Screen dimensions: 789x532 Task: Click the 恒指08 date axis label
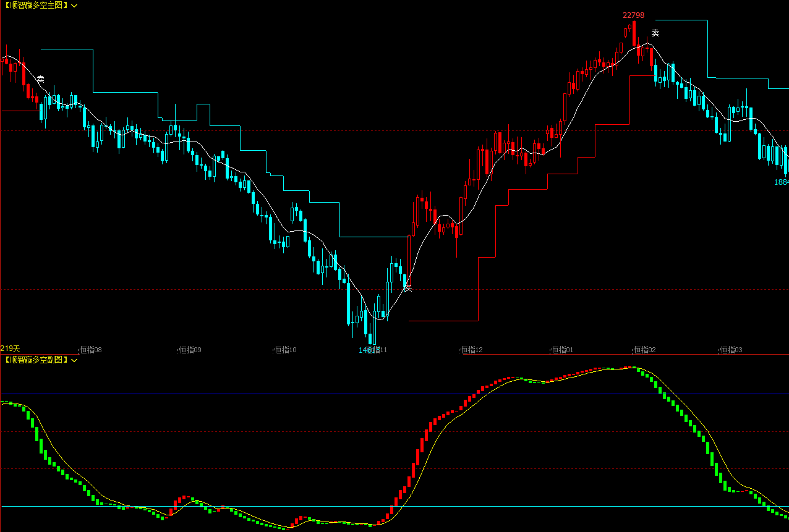92,350
